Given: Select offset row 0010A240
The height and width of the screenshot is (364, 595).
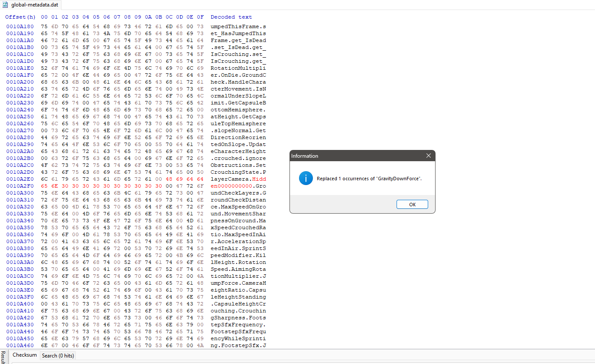Looking at the screenshot, I should pyautogui.click(x=21, y=110).
